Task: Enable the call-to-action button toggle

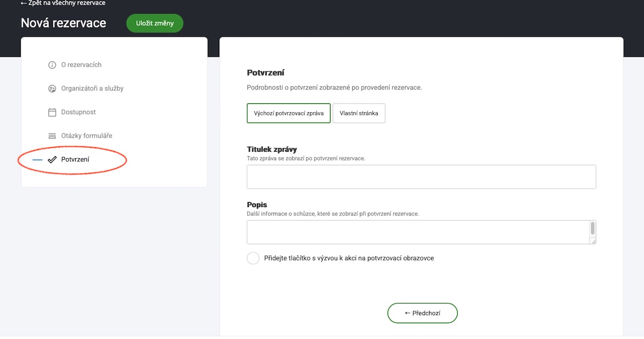Action: tap(253, 258)
